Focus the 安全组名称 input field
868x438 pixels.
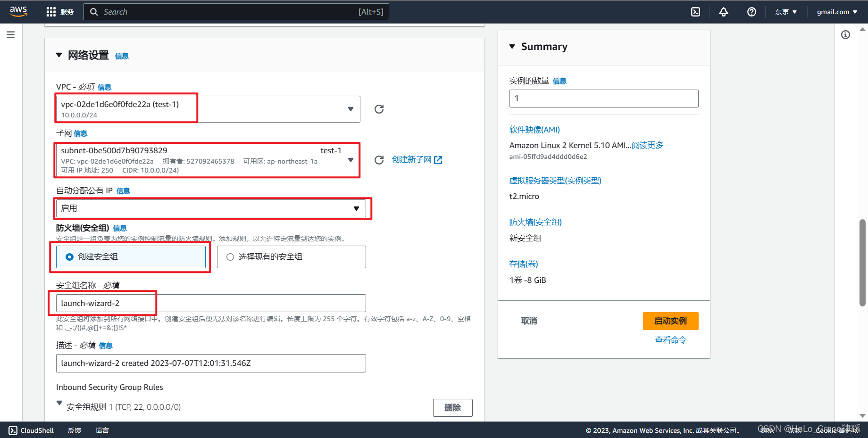(x=211, y=303)
